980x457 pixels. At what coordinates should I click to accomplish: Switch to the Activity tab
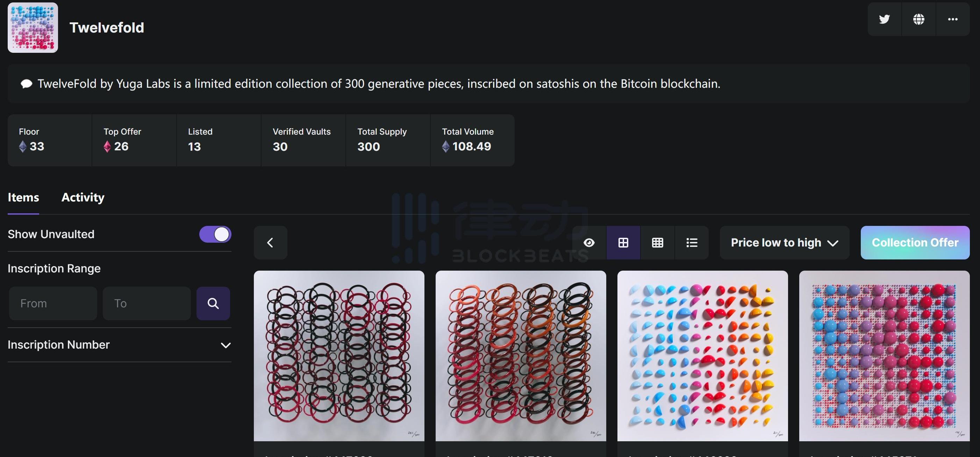tap(83, 198)
